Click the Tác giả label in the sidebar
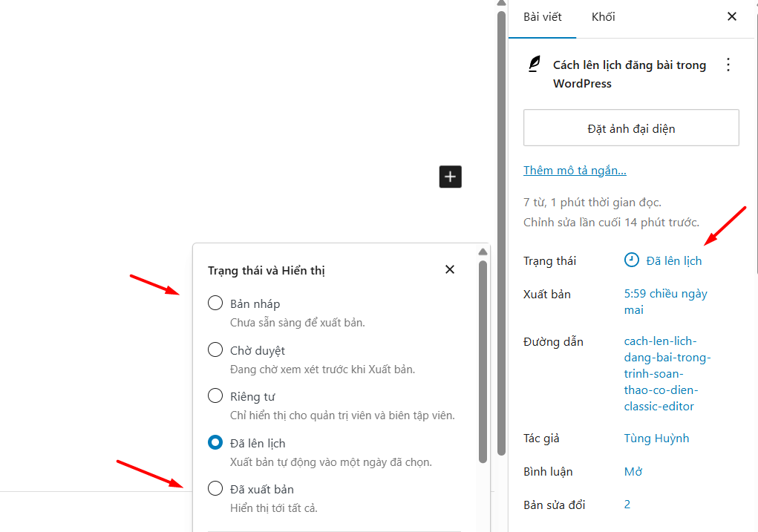Screen dimensions: 758x532 coord(541,439)
